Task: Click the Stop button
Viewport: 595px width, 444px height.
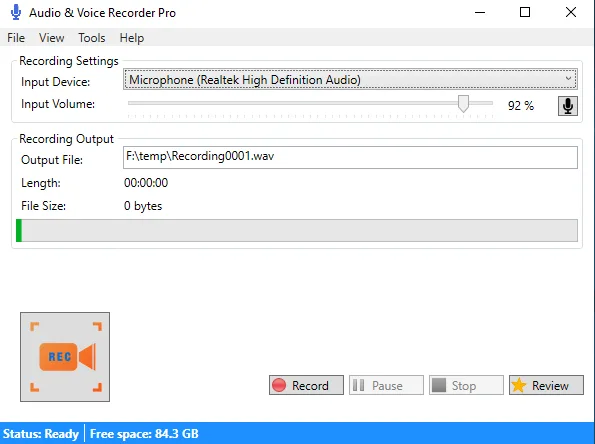Action: (x=466, y=385)
